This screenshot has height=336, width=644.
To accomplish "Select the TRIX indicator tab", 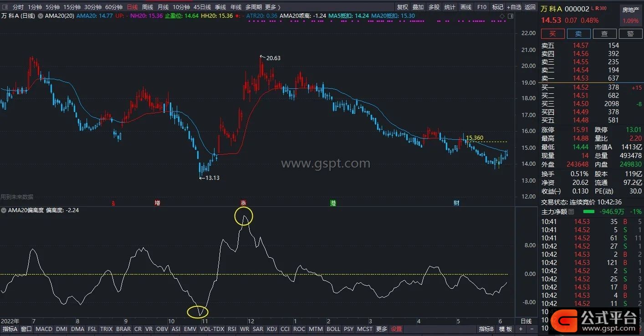I will pyautogui.click(x=107, y=329).
